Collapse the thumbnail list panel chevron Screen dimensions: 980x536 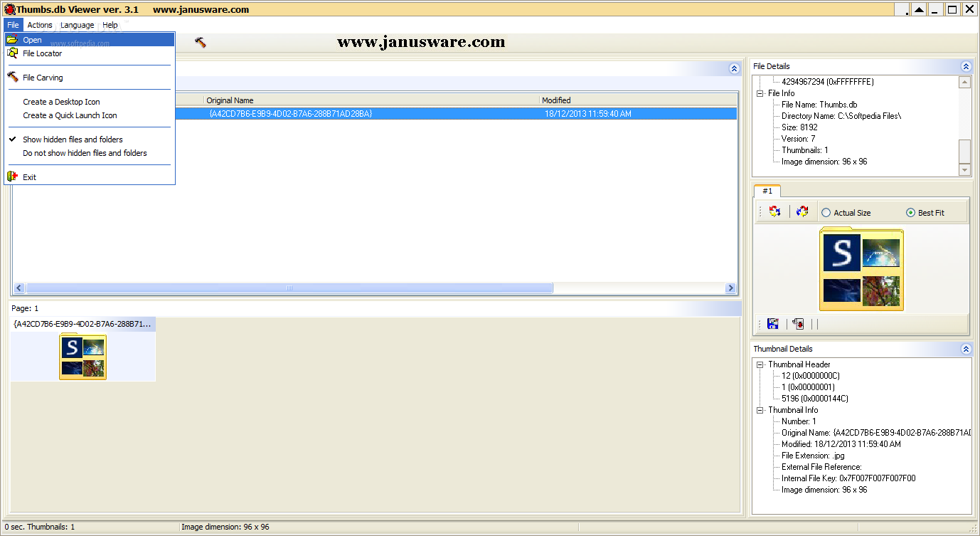pyautogui.click(x=735, y=68)
